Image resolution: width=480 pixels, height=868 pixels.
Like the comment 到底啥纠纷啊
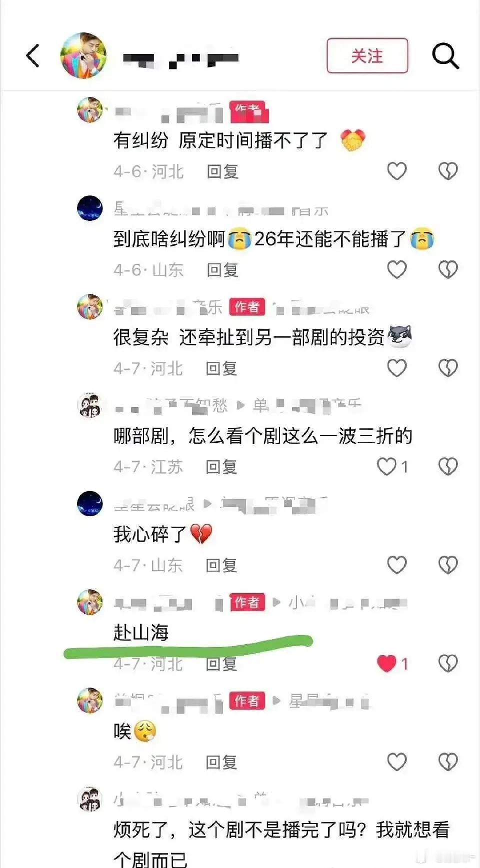(x=397, y=269)
